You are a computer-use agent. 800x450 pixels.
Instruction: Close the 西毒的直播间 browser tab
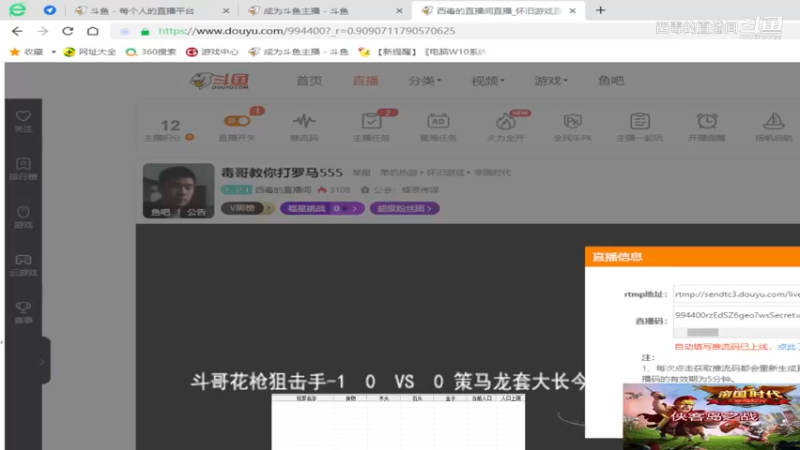[x=572, y=11]
